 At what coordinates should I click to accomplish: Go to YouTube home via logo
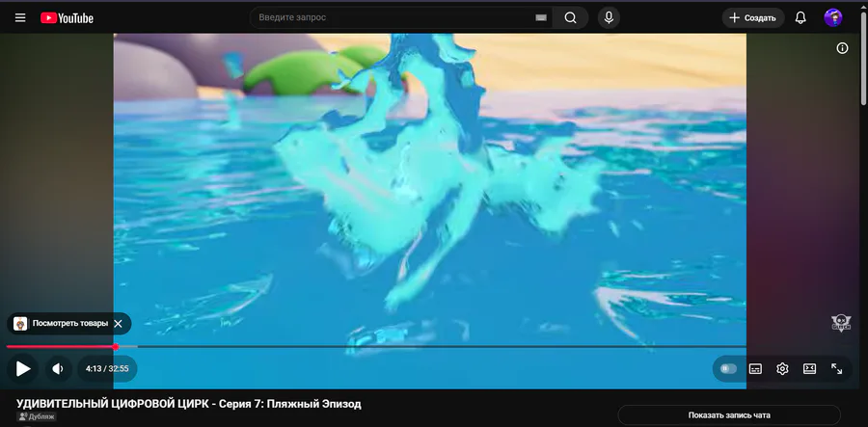[67, 18]
